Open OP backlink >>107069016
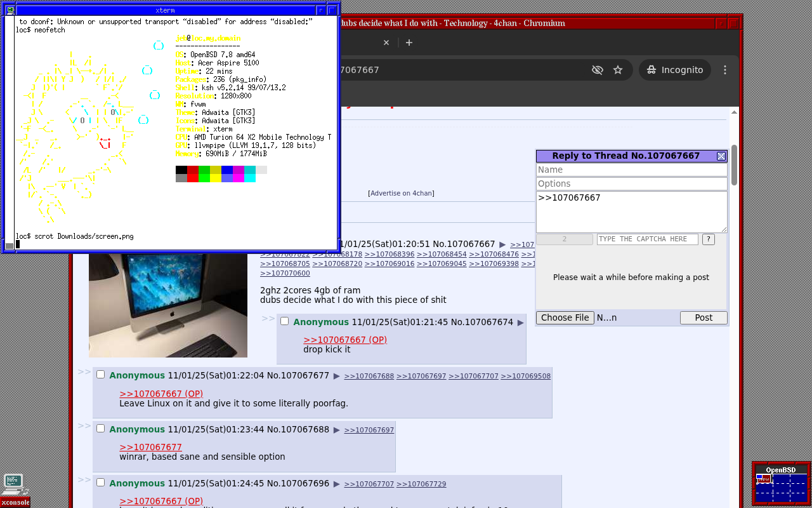 [390, 264]
